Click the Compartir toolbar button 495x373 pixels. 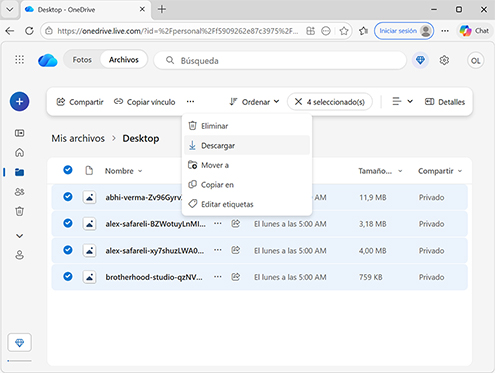coord(80,102)
